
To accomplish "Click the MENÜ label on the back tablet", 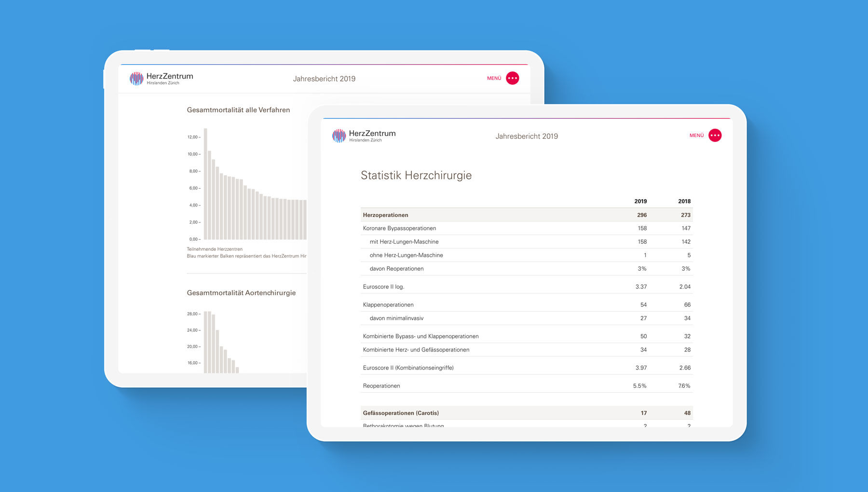I will point(494,78).
